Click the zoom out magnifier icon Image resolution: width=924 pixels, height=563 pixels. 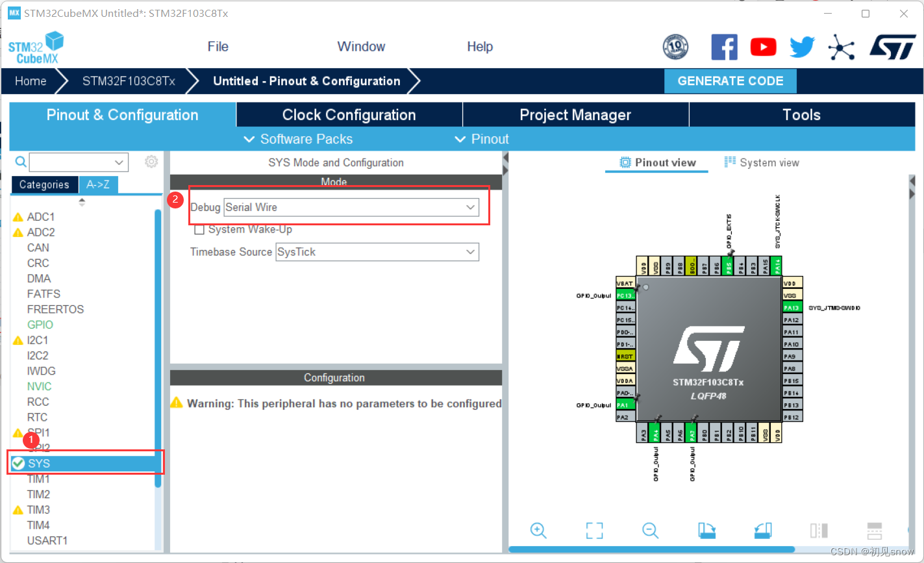coord(651,531)
